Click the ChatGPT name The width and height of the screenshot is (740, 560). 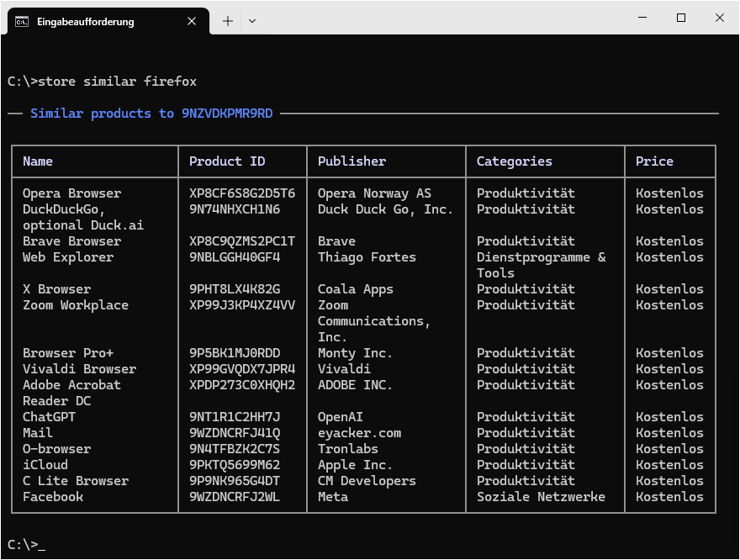[x=49, y=418]
